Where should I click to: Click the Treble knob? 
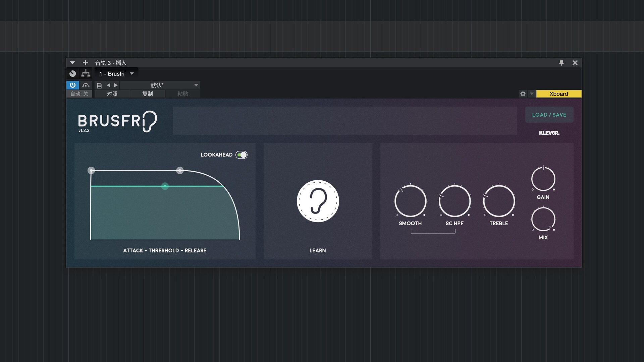[499, 201]
